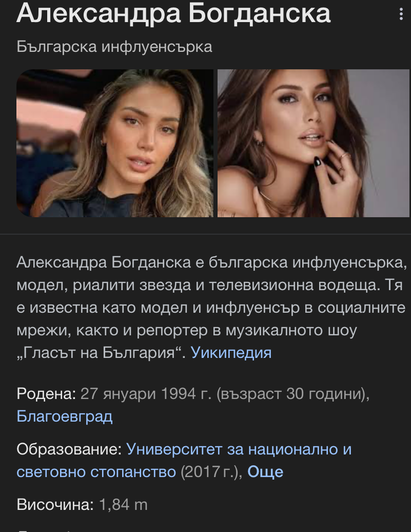411x532 pixels.
Task: Open the car selfie photo thumbnail
Action: 115,143
